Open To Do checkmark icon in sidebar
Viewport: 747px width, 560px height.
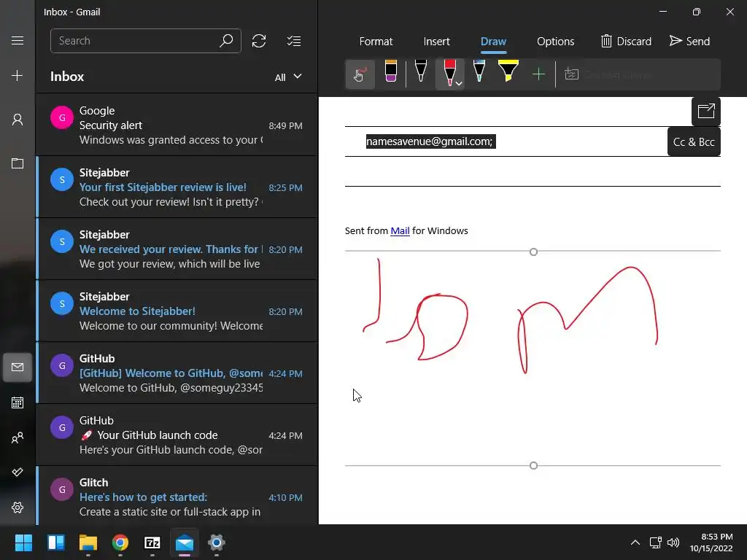pos(18,472)
